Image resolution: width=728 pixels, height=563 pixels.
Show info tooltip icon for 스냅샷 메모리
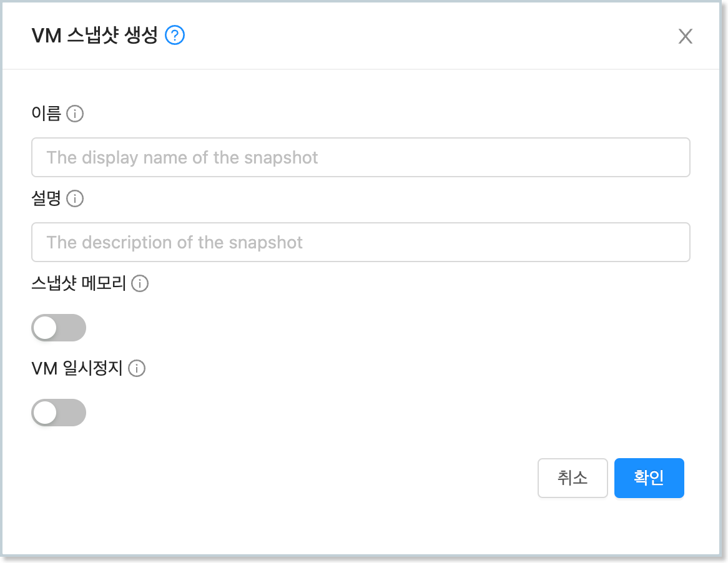click(140, 283)
